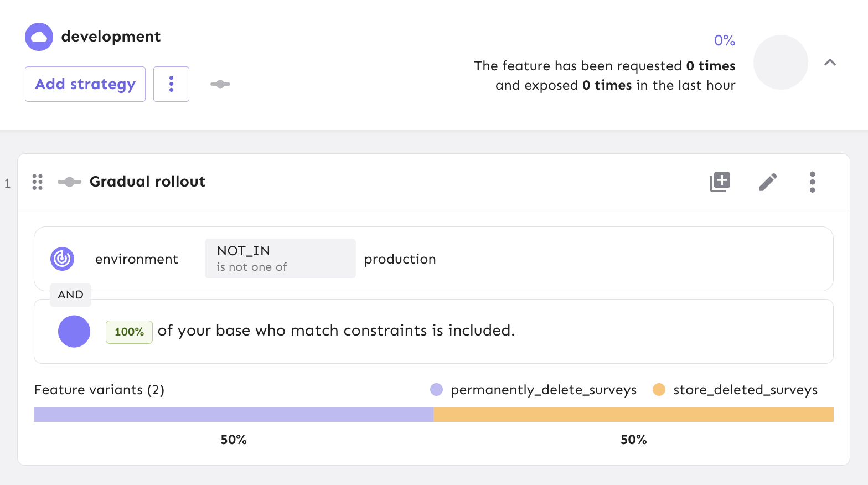Select the rollout percentage pie icon
This screenshot has width=868, height=485.
tap(74, 331)
